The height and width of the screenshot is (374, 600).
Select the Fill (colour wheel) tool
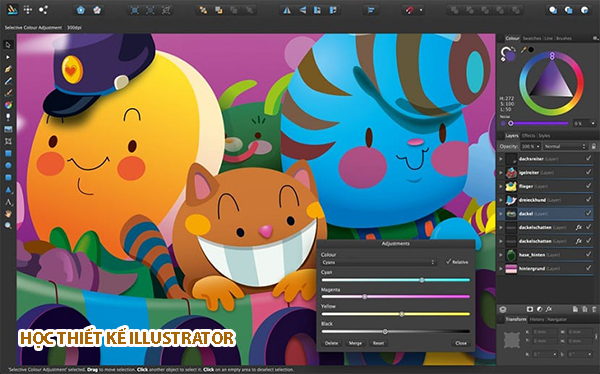coord(8,105)
